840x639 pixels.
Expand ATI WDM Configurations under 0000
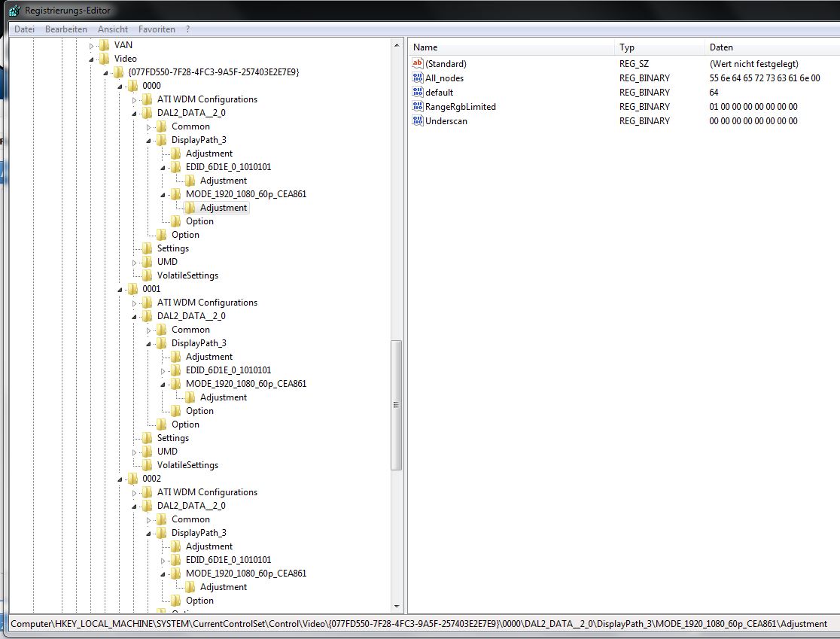coord(135,100)
